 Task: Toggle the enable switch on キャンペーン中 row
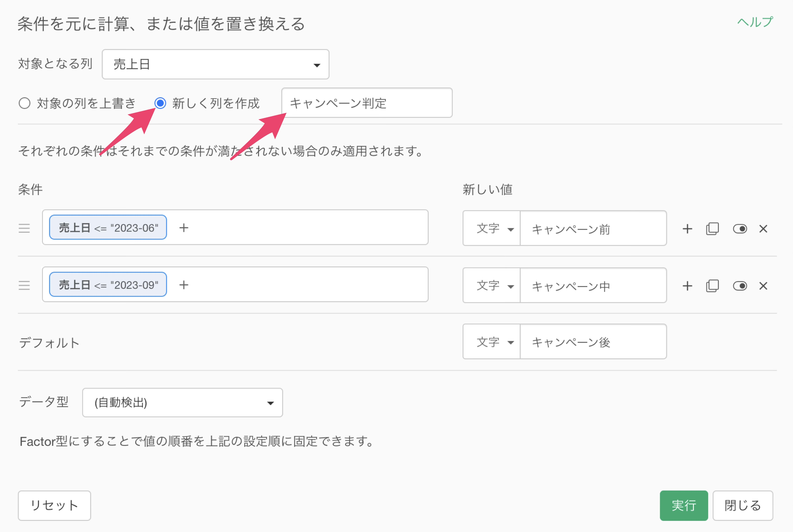(740, 286)
